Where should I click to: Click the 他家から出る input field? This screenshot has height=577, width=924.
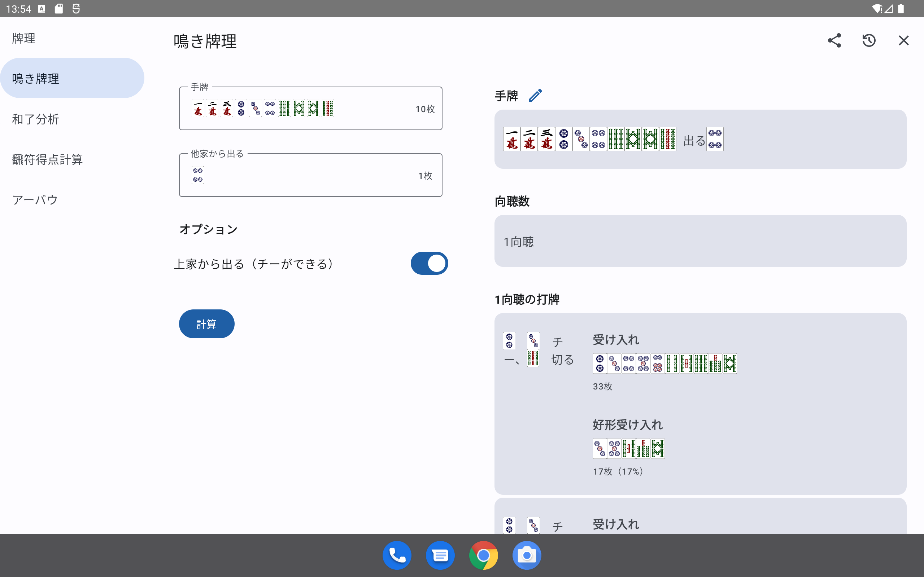pos(310,176)
